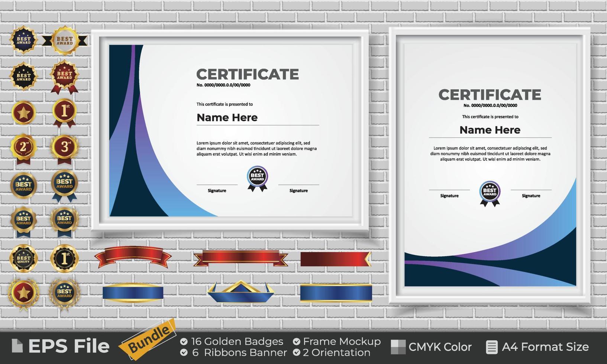Viewport: 607px width, 364px height.
Task: Select the flat red banner with notched end
Action: [x=336, y=259]
